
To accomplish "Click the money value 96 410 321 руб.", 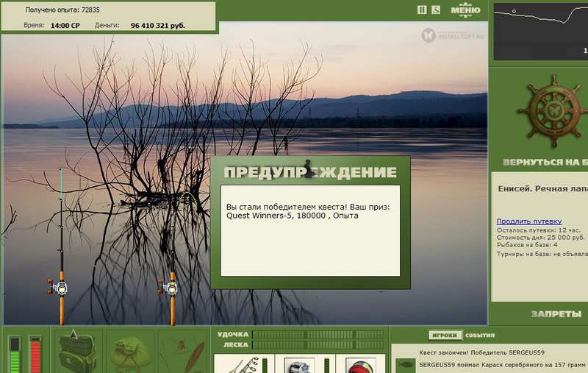I will 158,26.
